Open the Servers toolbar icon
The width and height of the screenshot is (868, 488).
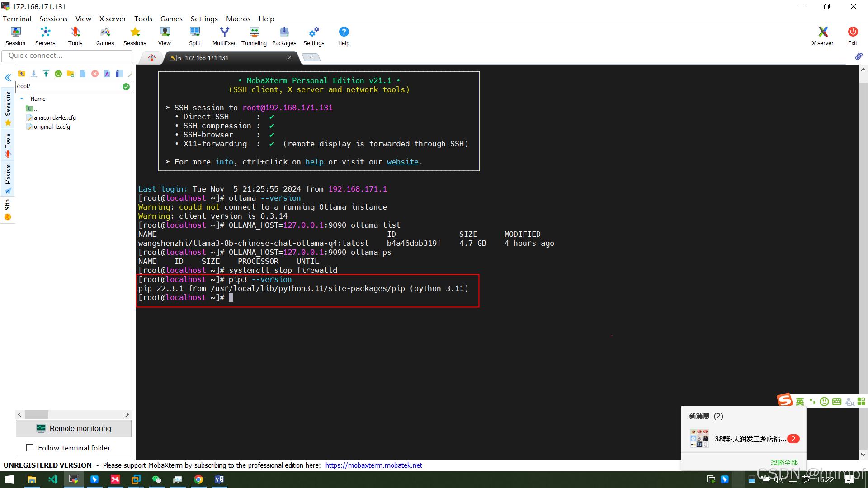(45, 36)
